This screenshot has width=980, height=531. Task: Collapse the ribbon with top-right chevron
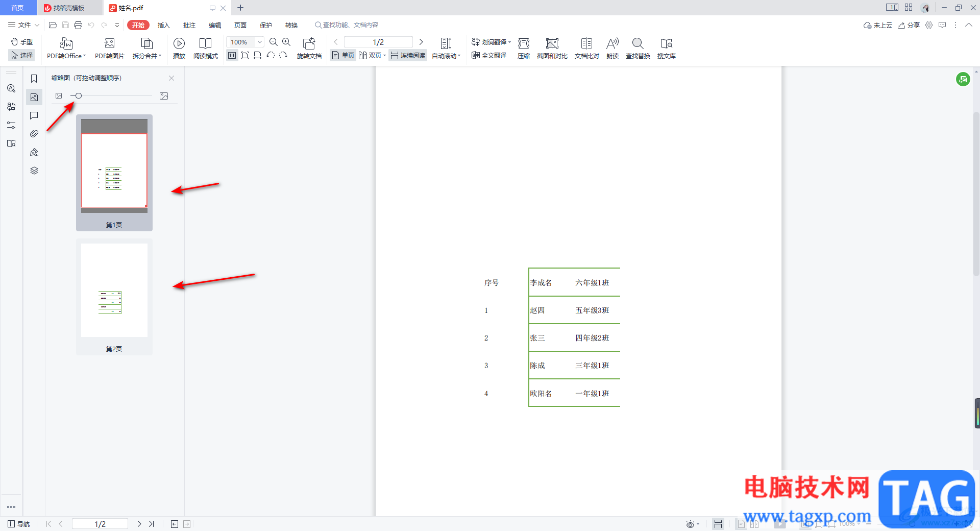[x=968, y=25]
